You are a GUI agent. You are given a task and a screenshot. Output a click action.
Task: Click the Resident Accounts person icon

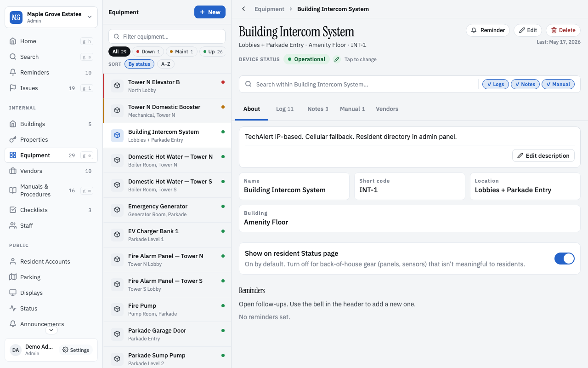pyautogui.click(x=13, y=261)
